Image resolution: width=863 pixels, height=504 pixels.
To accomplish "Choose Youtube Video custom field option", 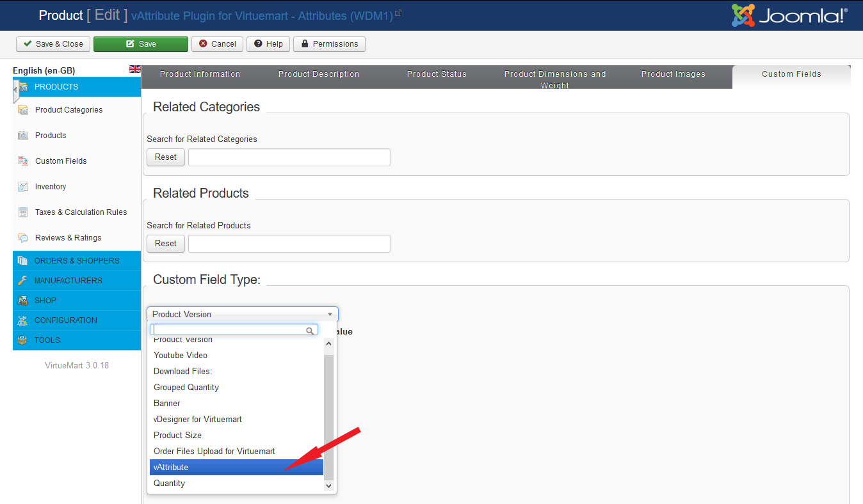I will tap(181, 356).
